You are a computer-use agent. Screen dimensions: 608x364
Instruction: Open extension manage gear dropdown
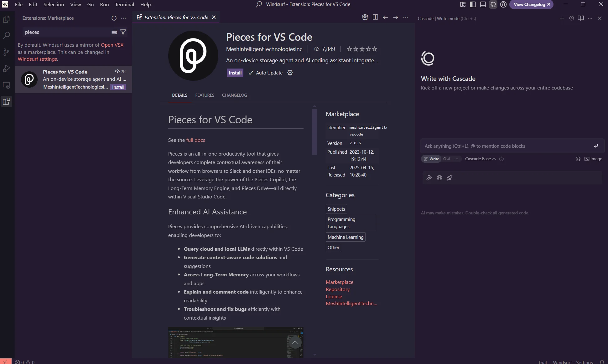tap(290, 73)
